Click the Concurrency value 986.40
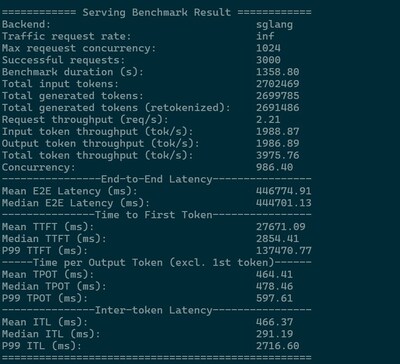Viewport: 400px width, 364px height. tap(275, 167)
